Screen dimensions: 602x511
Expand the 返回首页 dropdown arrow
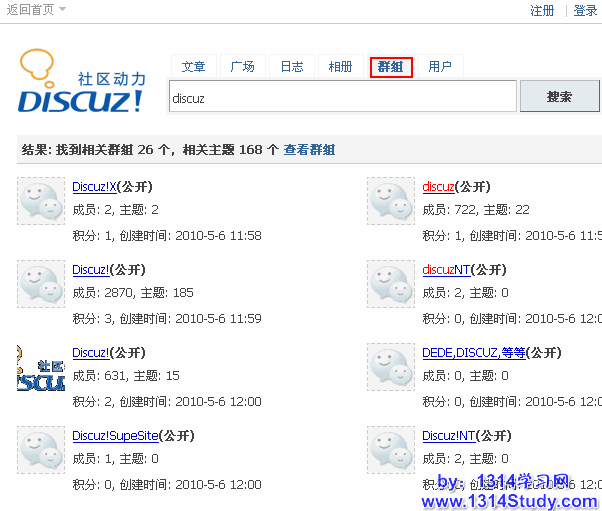(x=62, y=10)
